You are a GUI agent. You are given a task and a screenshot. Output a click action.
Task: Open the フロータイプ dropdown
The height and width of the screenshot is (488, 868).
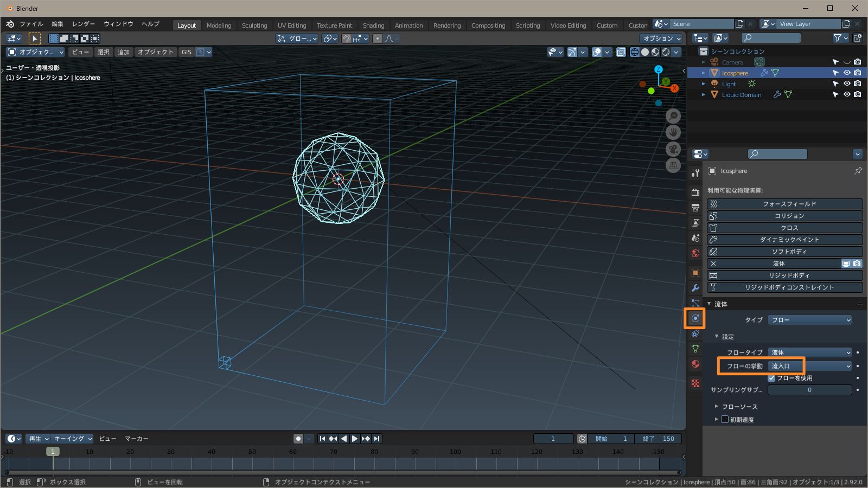[810, 352]
